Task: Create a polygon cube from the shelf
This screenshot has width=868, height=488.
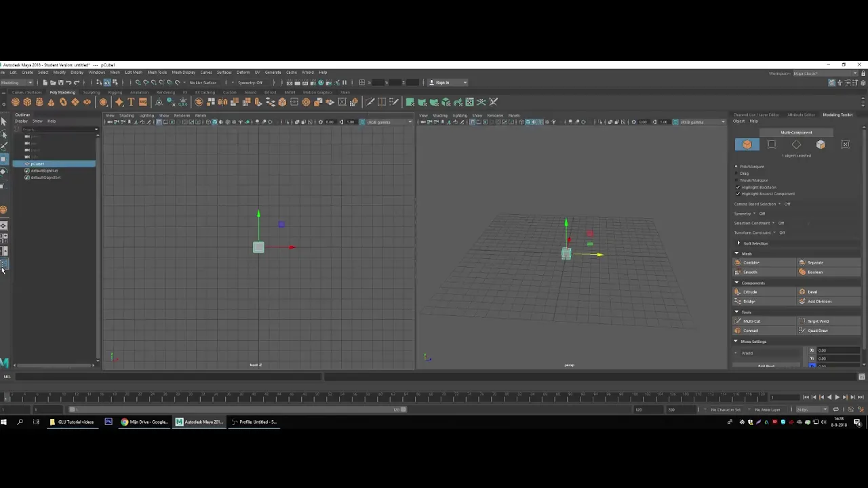Action: pos(27,102)
